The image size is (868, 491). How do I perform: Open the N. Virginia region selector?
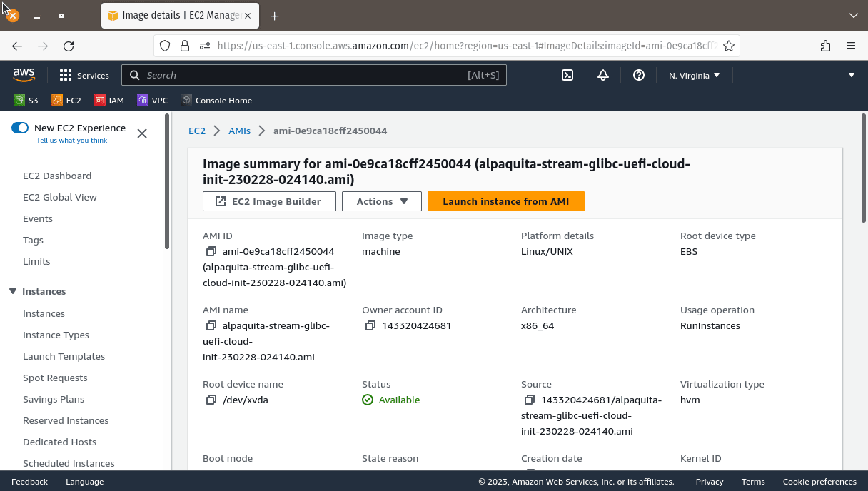693,75
